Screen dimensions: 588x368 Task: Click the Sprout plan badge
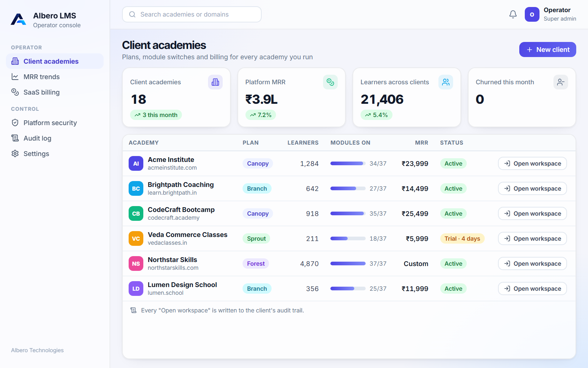tap(256, 238)
